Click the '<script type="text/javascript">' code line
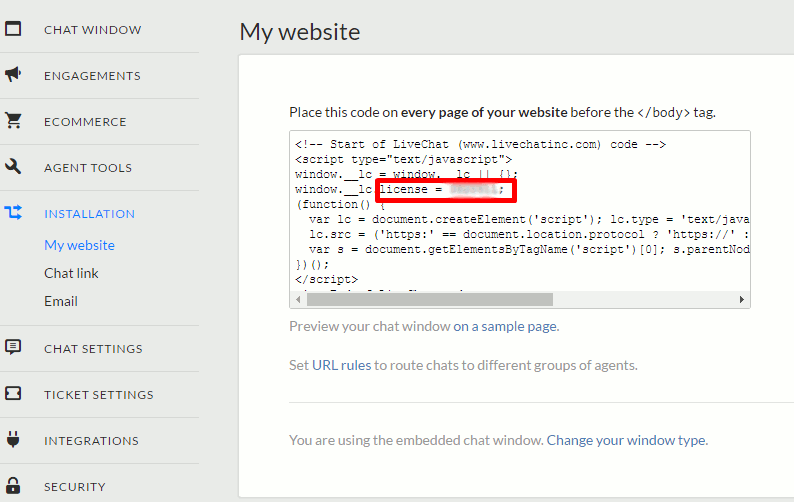The height and width of the screenshot is (502, 794). (404, 160)
